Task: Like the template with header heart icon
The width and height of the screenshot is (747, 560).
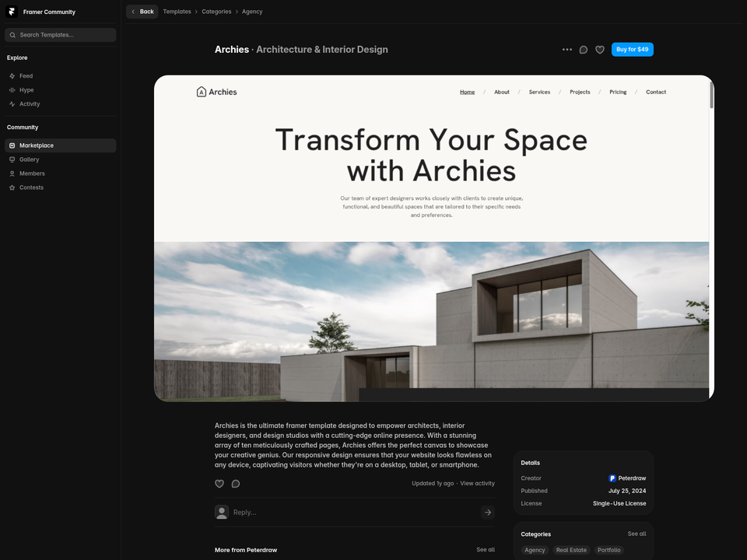Action: [x=600, y=50]
